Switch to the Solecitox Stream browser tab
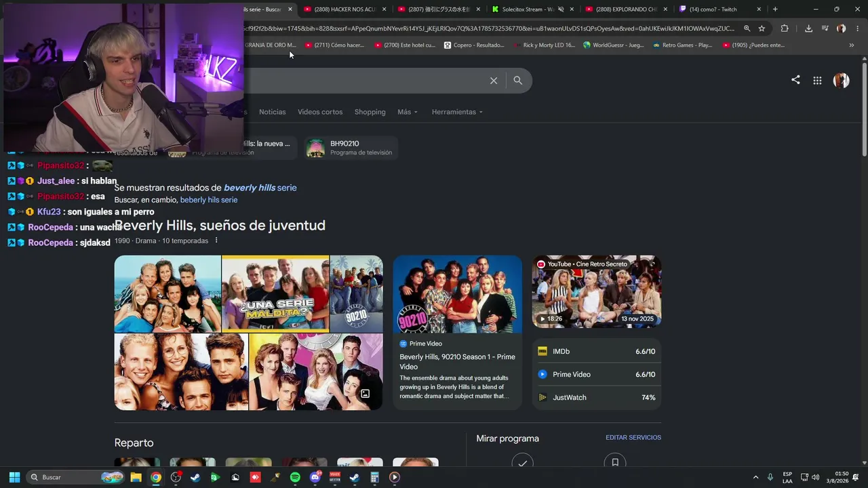This screenshot has width=868, height=488. pyautogui.click(x=532, y=9)
